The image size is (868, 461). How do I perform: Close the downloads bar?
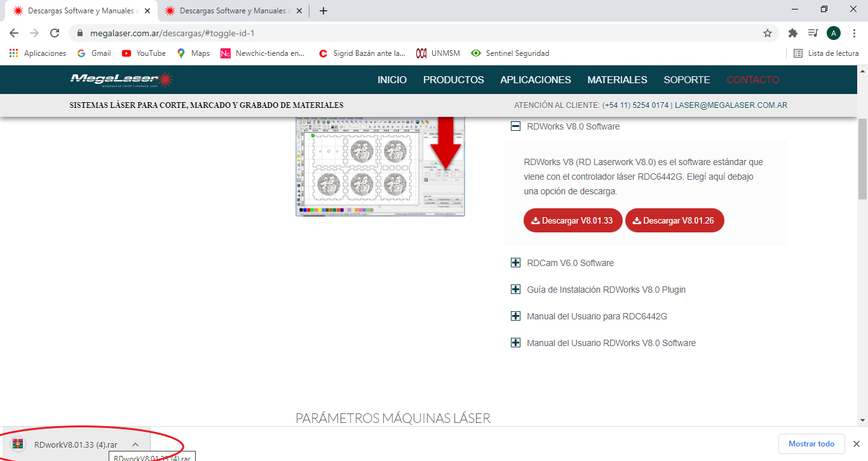856,444
